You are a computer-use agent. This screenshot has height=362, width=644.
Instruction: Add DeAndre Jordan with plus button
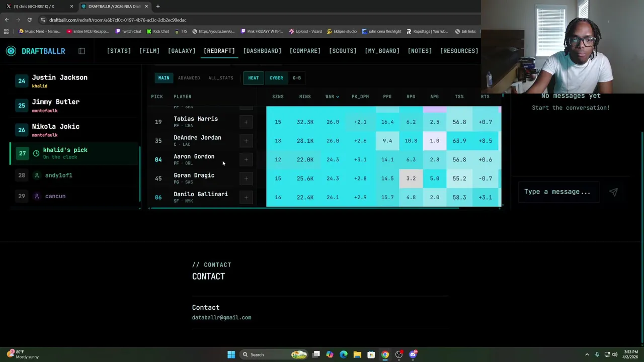click(246, 141)
